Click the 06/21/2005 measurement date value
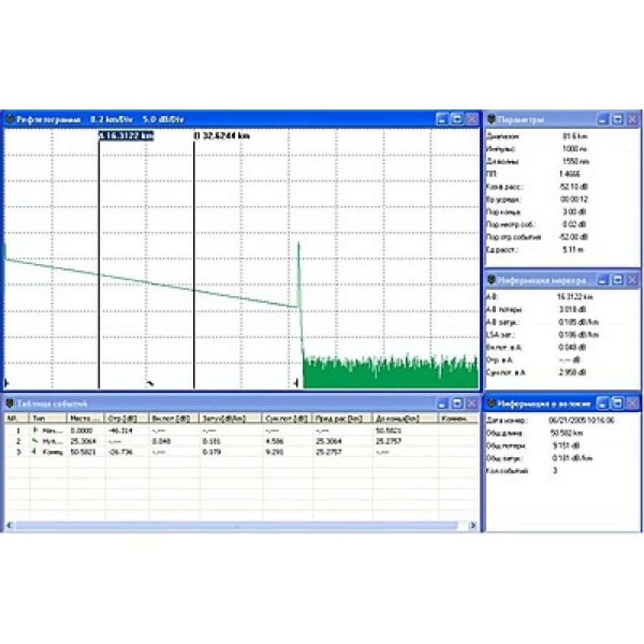The height and width of the screenshot is (644, 644). [582, 420]
